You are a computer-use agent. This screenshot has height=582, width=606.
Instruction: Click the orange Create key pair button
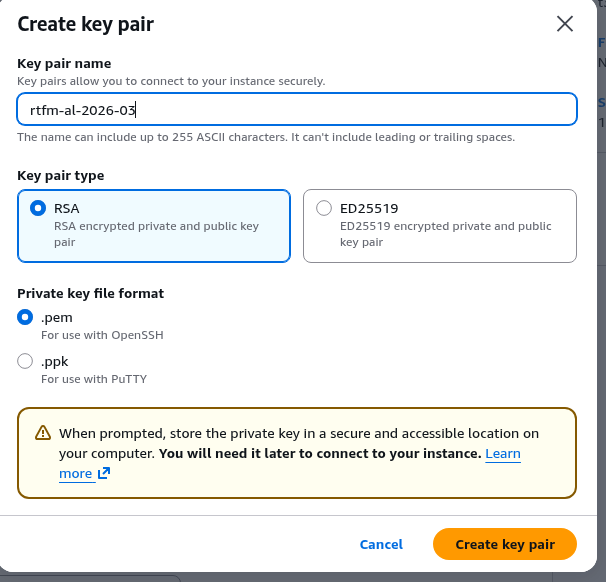(x=504, y=544)
